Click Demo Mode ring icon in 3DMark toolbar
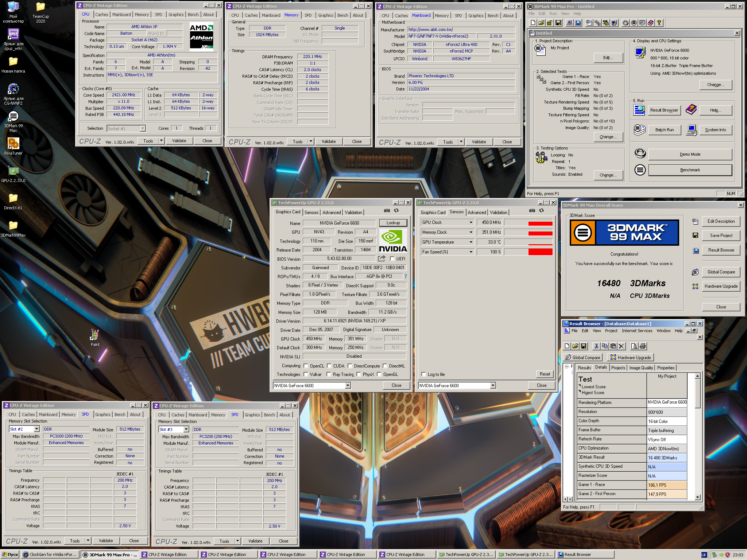Viewport: 747px width, 560px height. 626,23
